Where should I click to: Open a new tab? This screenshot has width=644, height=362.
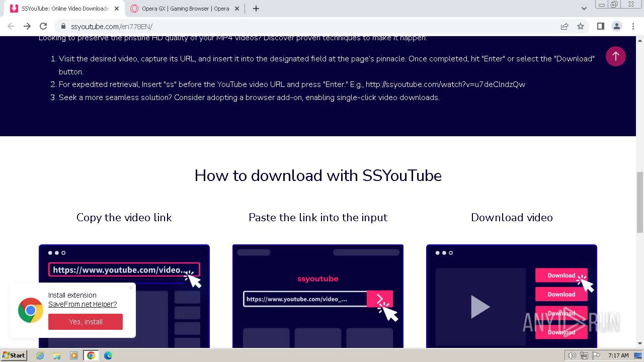(x=256, y=9)
